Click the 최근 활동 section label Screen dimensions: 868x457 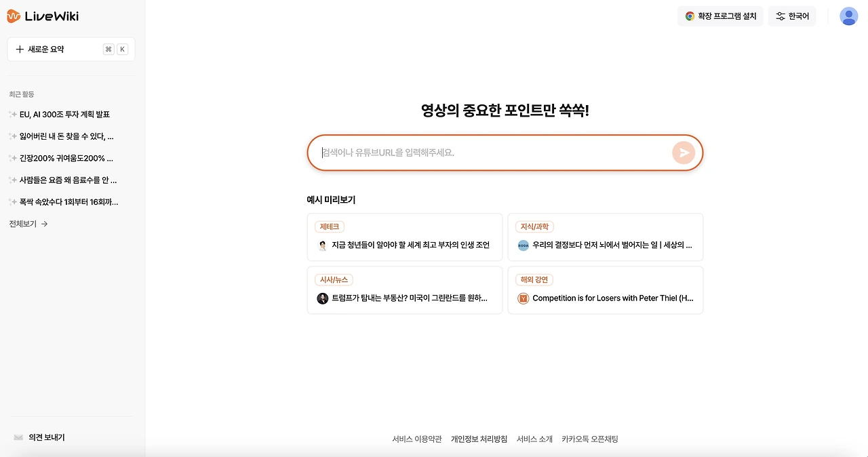pyautogui.click(x=22, y=94)
